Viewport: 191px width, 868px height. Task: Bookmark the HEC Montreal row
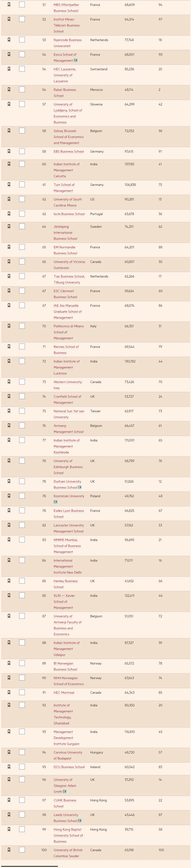click(x=9, y=692)
